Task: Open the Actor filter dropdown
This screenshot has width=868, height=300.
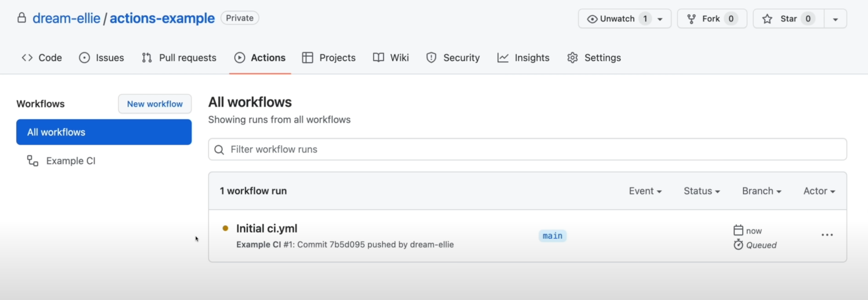Action: tap(819, 191)
